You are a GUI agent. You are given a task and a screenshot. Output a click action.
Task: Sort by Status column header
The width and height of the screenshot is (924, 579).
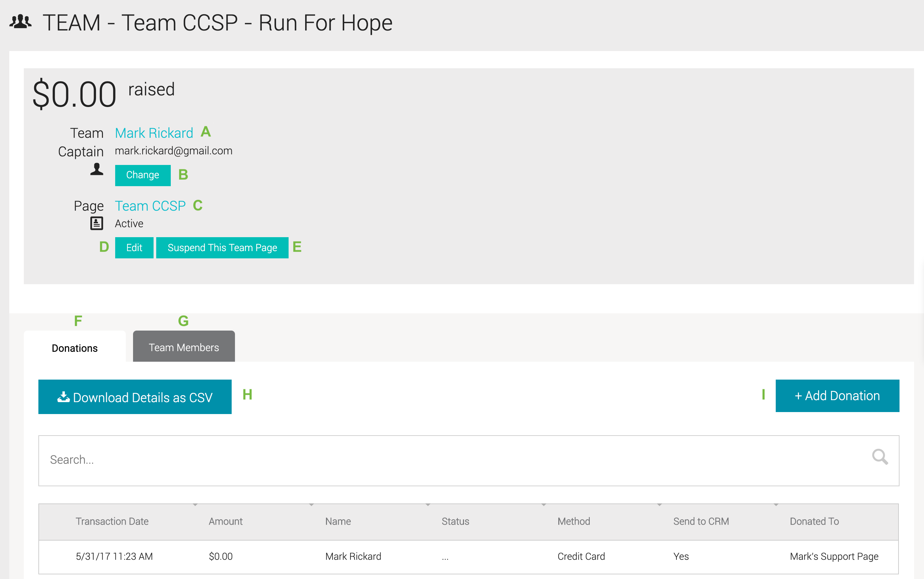(455, 521)
